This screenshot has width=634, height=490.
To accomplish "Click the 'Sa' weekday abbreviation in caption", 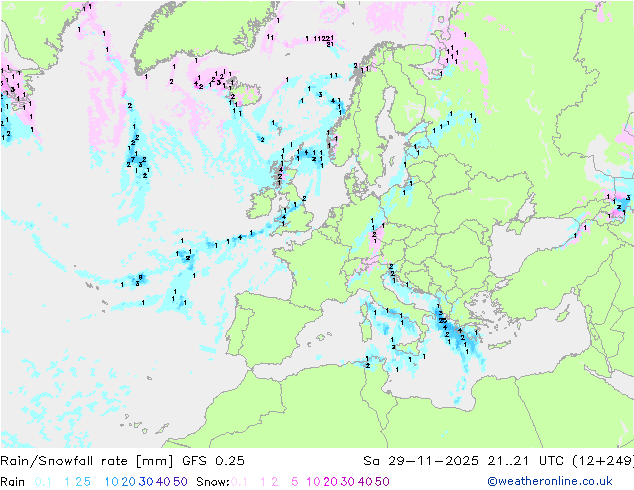I will click(x=371, y=461).
